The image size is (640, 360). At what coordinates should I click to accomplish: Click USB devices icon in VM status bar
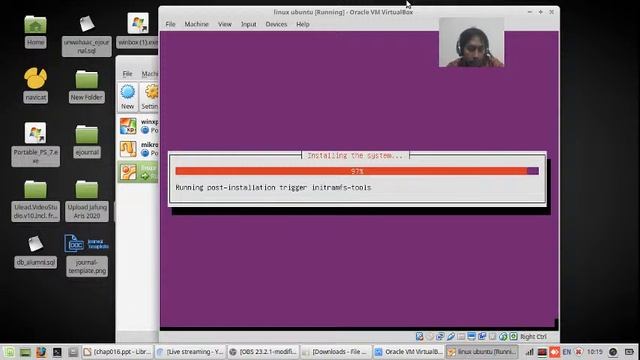pyautogui.click(x=451, y=336)
